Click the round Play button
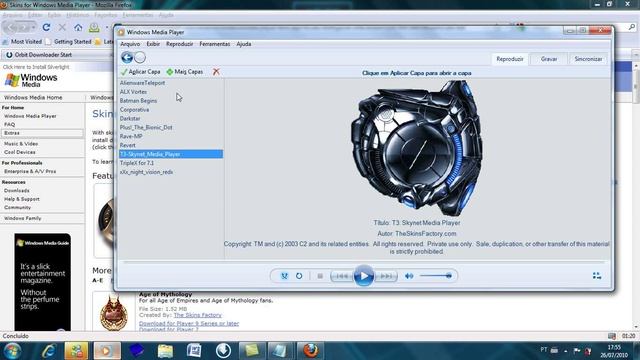This screenshot has width=640, height=360. (364, 276)
